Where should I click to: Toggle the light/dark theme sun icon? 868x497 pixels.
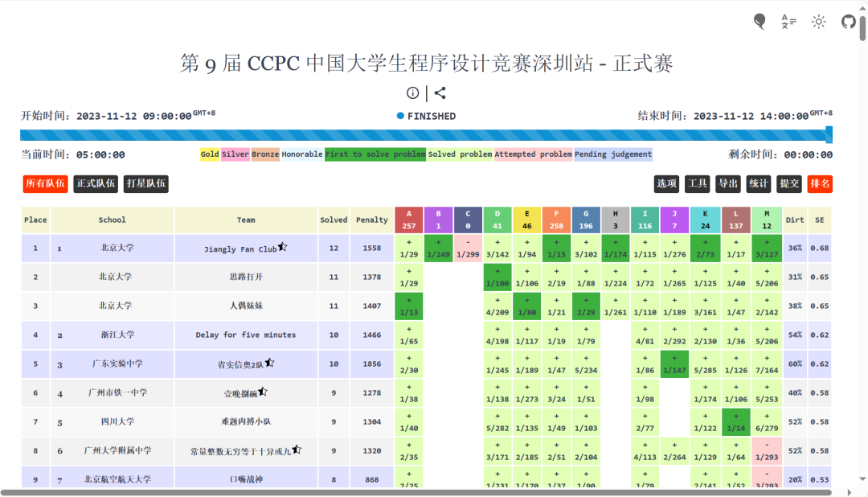[818, 22]
